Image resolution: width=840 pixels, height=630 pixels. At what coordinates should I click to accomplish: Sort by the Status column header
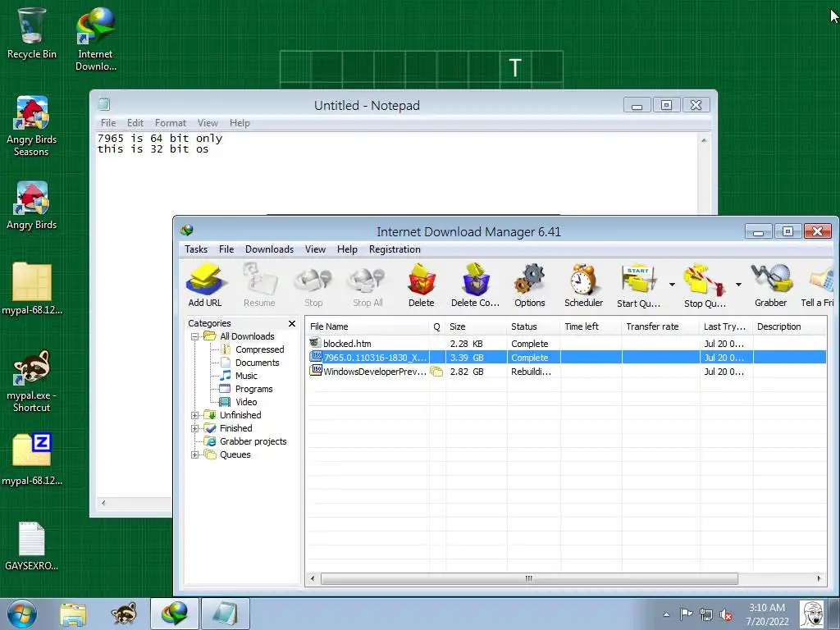coord(533,326)
